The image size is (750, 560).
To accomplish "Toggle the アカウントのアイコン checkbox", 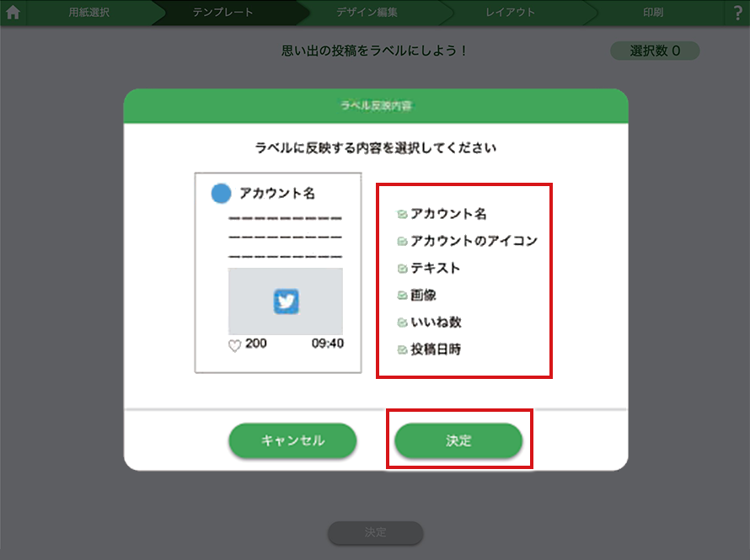I will [402, 241].
